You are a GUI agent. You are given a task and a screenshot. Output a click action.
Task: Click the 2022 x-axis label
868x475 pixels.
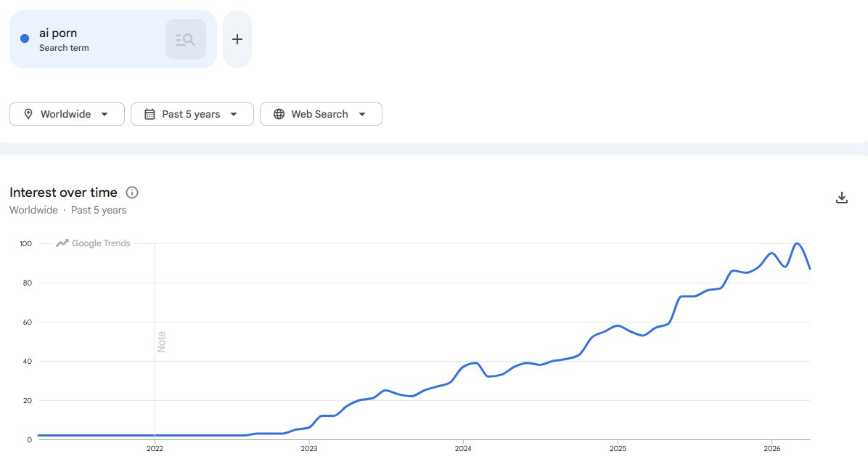155,448
